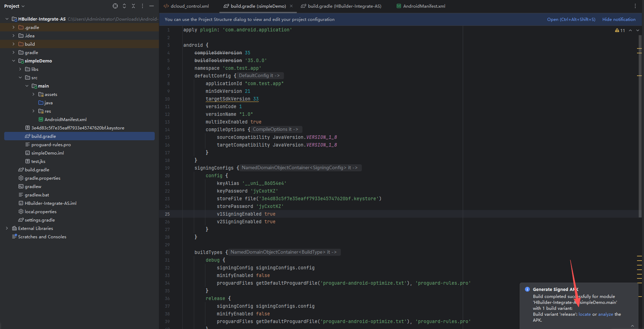Viewport: 644px width, 329px height.
Task: Expand the .gradle folder
Action: point(14,27)
